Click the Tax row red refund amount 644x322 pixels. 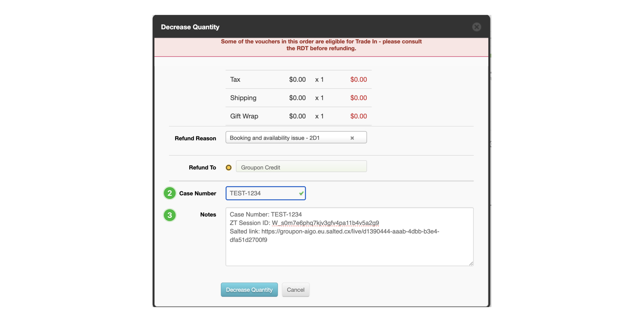click(358, 80)
